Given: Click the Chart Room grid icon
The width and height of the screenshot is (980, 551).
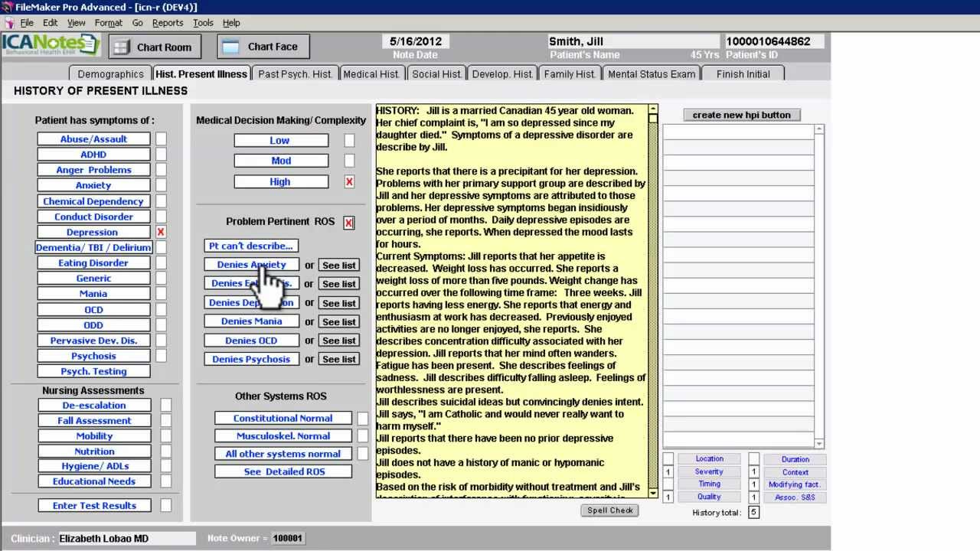Looking at the screenshot, I should click(120, 47).
